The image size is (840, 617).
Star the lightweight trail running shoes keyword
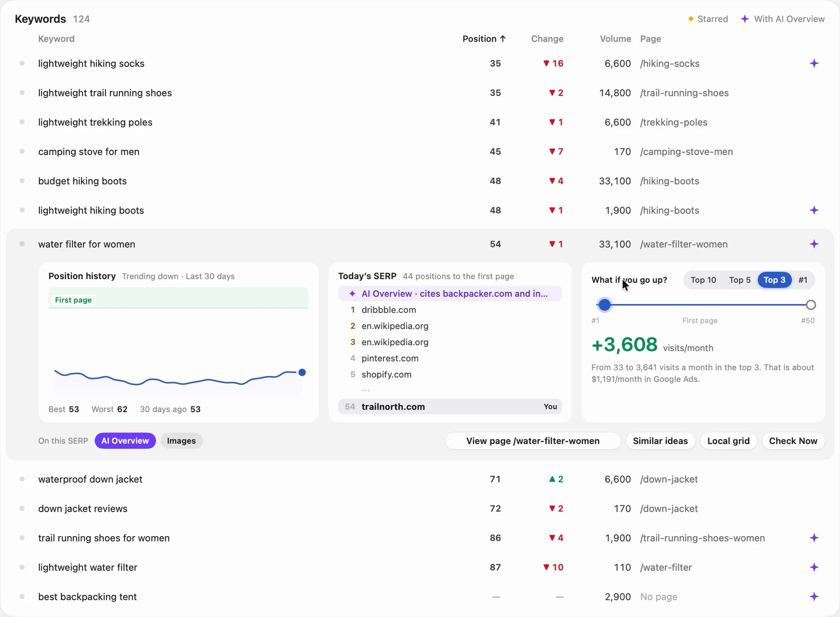click(22, 93)
